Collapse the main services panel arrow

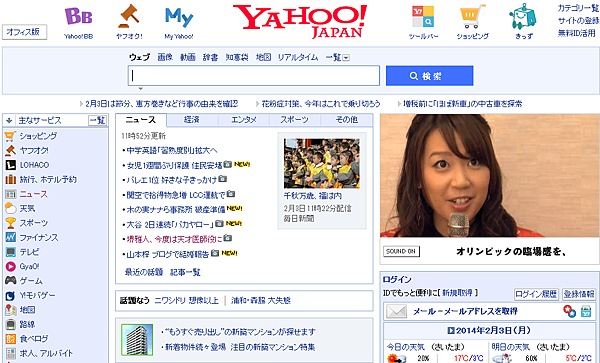coord(9,120)
